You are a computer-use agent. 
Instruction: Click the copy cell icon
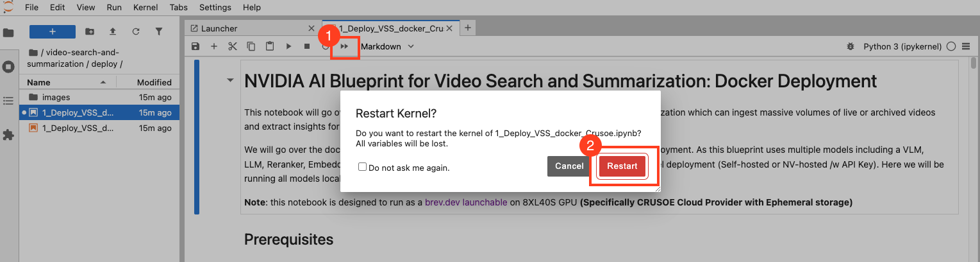click(251, 46)
